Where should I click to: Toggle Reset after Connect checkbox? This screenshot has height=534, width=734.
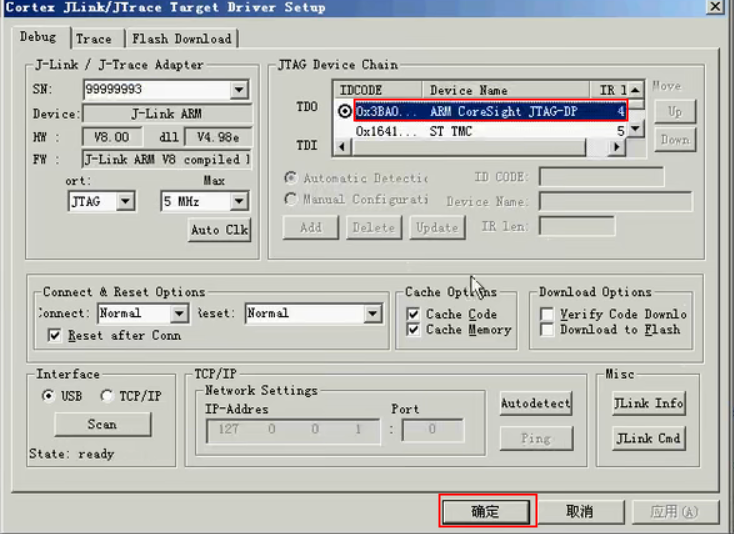click(55, 336)
